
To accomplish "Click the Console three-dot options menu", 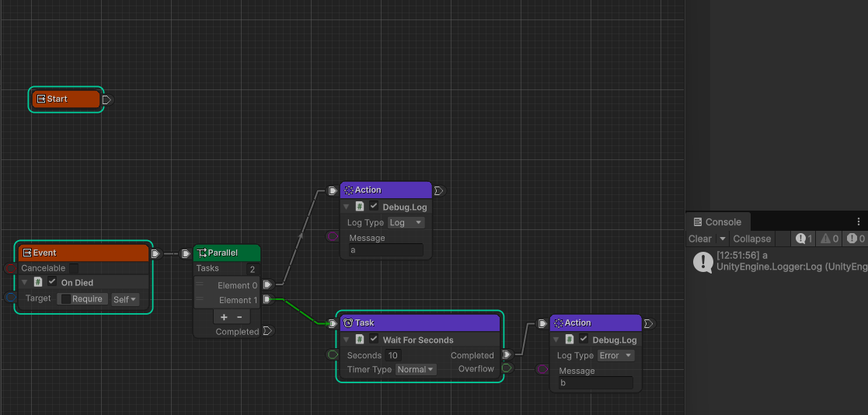I will 858,221.
